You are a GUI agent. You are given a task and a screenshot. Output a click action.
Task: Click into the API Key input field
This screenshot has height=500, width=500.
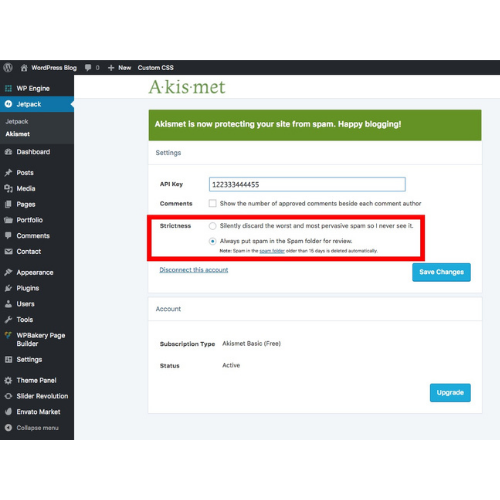[307, 184]
